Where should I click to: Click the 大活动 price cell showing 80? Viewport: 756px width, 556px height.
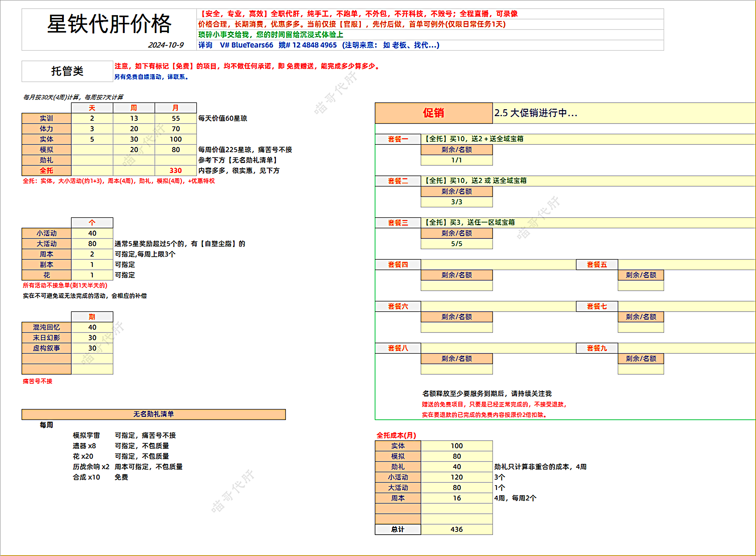pyautogui.click(x=93, y=243)
